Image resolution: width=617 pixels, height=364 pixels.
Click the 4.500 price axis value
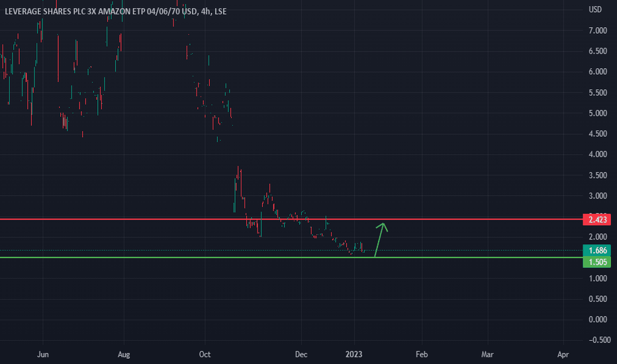tap(598, 134)
